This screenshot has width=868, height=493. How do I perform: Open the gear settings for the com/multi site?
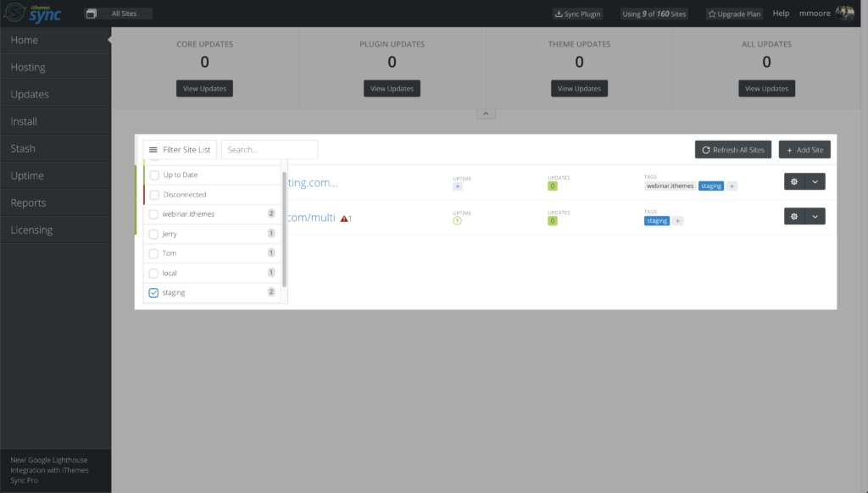pos(794,216)
